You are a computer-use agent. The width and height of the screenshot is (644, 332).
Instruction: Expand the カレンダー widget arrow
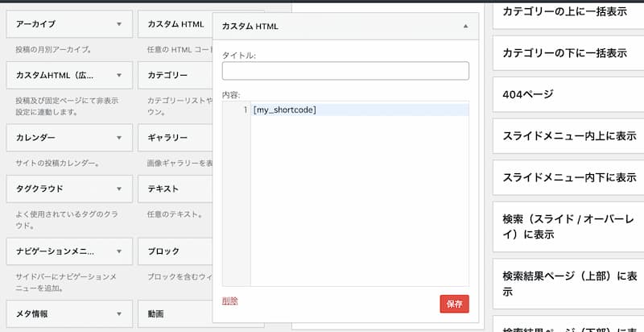point(119,138)
